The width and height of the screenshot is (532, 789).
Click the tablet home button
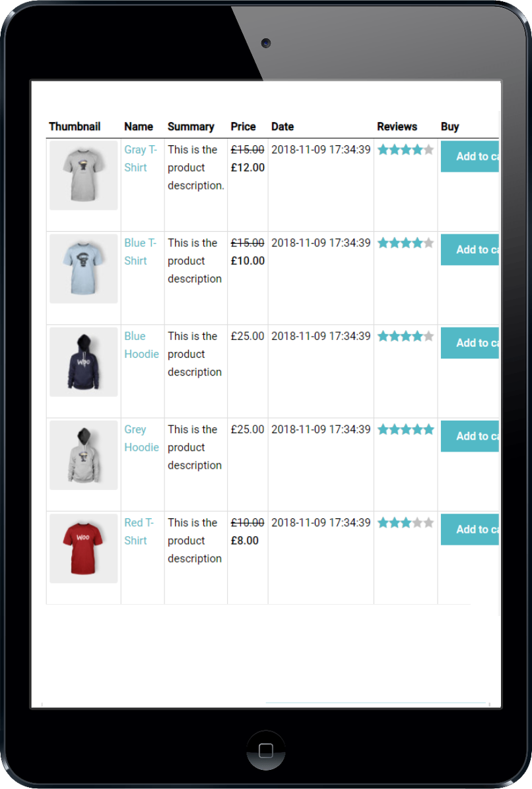pos(266,750)
